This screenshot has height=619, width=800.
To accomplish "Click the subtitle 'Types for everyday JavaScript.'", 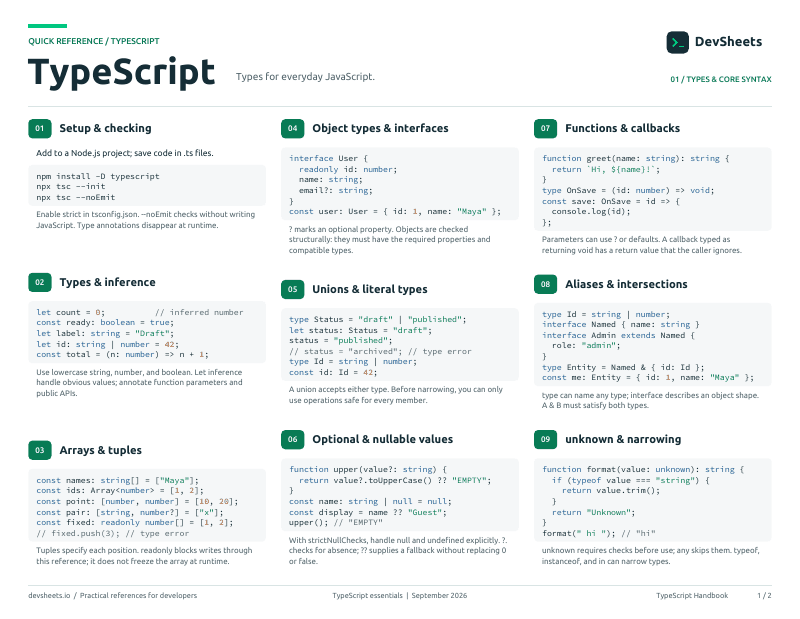I will 305,77.
